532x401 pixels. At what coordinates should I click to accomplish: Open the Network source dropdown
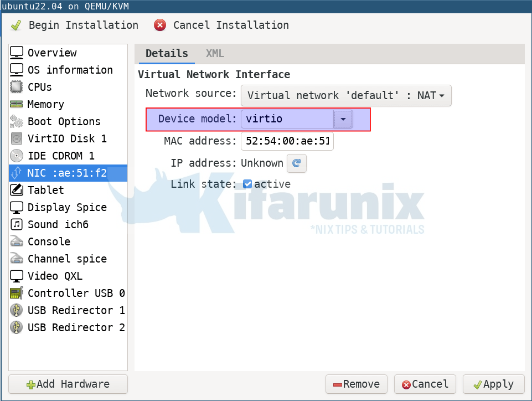click(346, 95)
